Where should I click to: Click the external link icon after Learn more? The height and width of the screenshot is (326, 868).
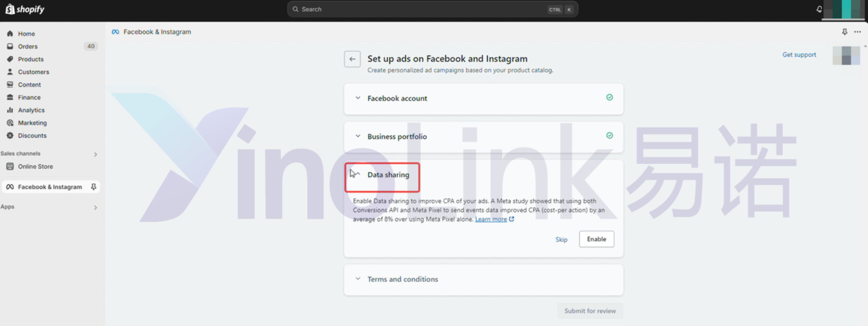(512, 219)
